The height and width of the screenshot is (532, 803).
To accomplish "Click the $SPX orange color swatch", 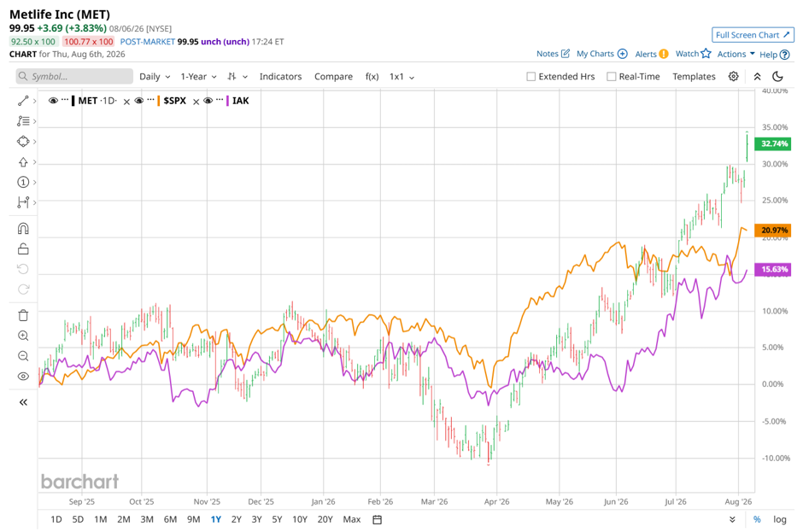I will 159,101.
